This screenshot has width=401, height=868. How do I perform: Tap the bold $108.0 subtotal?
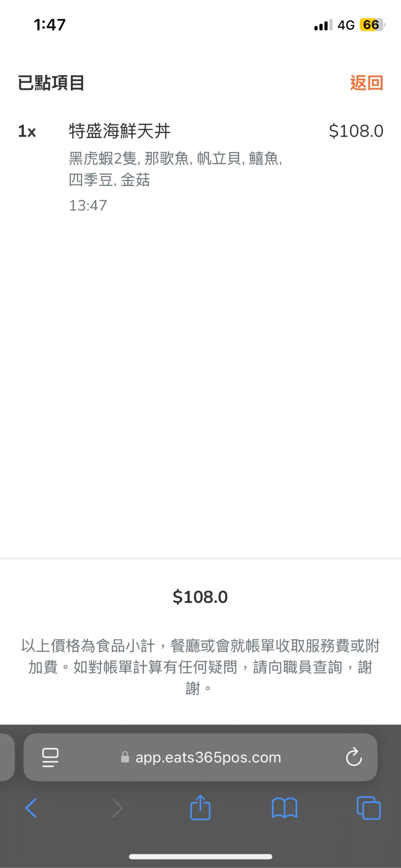point(200,597)
